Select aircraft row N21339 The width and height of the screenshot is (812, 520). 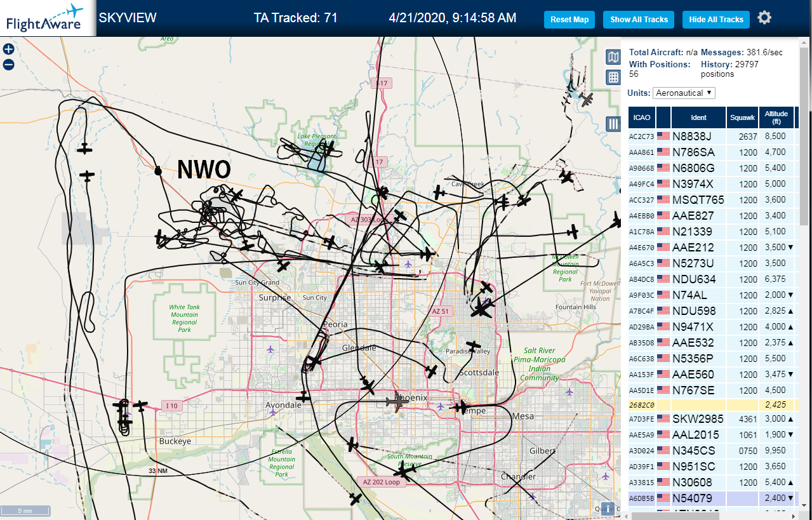(x=714, y=232)
